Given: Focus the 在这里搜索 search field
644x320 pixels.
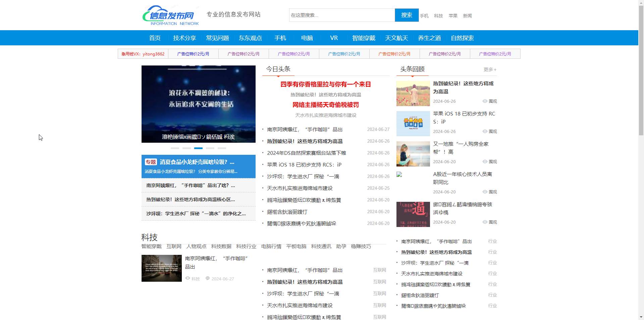Looking at the screenshot, I should pos(342,15).
